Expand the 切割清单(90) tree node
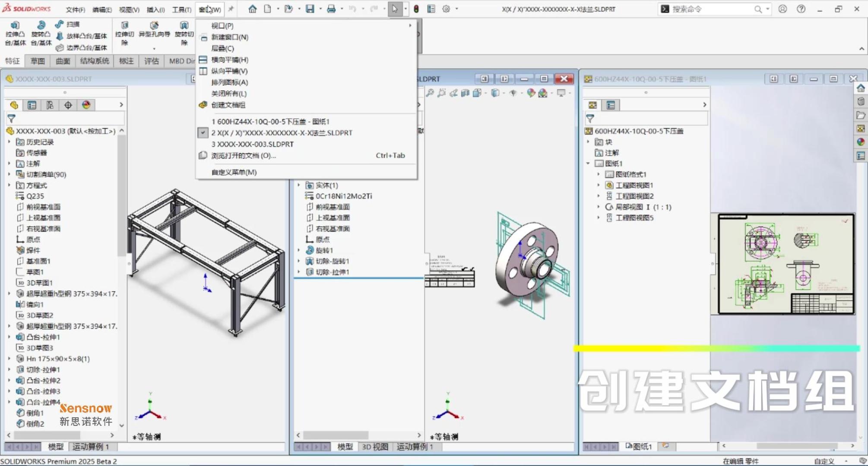The width and height of the screenshot is (868, 466). point(9,174)
